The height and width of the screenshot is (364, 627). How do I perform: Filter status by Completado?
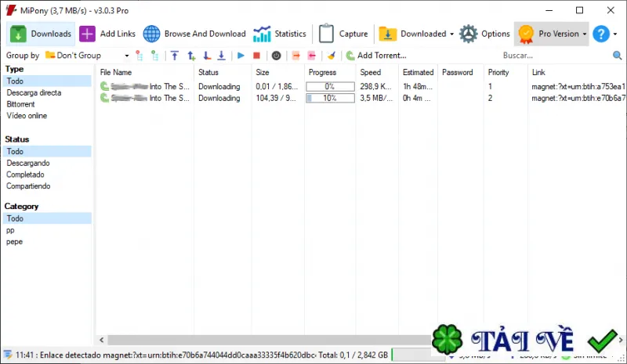pos(25,175)
